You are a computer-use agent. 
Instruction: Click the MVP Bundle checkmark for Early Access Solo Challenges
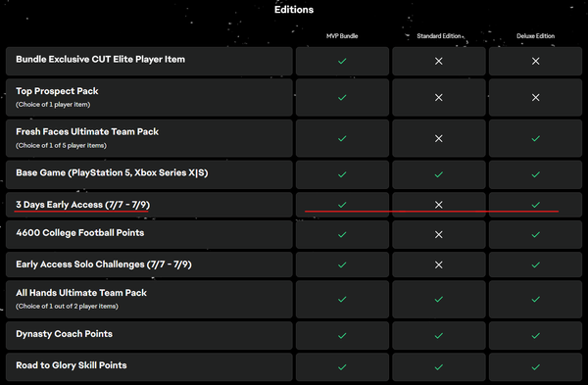[x=342, y=265]
